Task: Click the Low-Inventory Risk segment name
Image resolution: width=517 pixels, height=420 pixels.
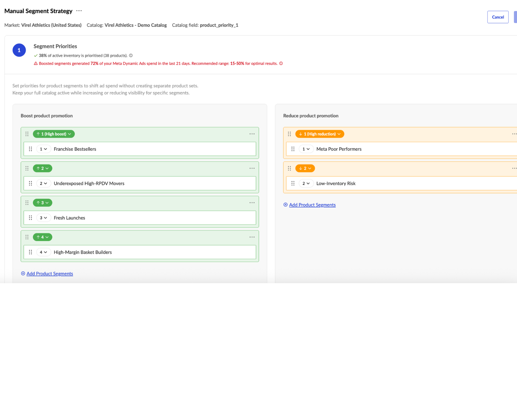Action: (336, 183)
